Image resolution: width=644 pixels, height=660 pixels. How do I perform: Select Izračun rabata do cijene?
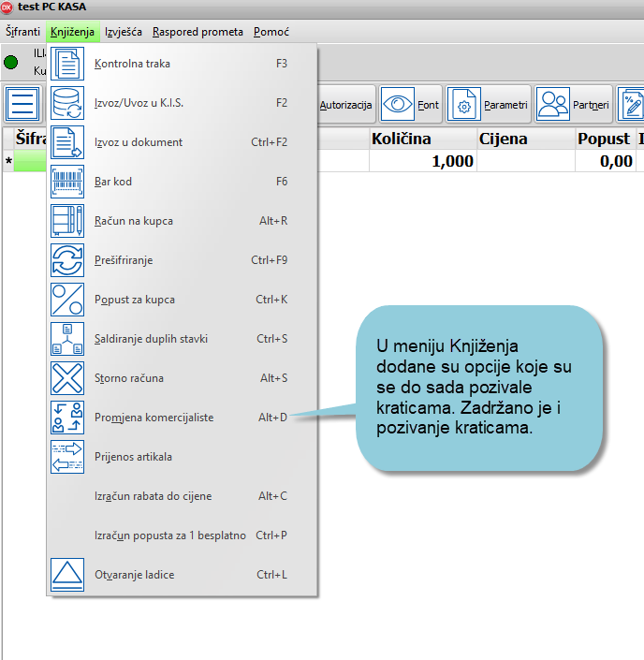click(x=153, y=496)
